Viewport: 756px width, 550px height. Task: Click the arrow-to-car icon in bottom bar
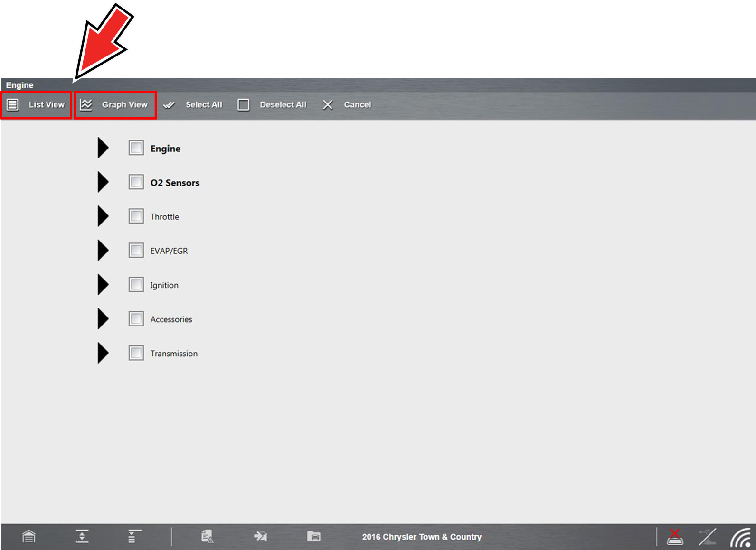[260, 536]
